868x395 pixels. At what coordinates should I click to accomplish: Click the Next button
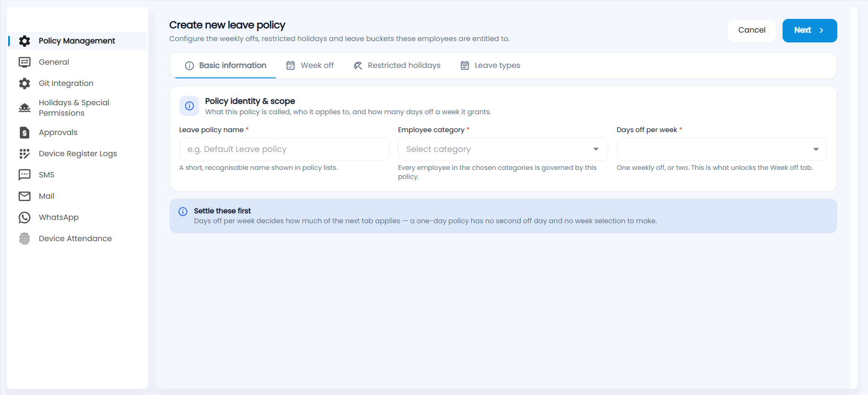click(809, 30)
